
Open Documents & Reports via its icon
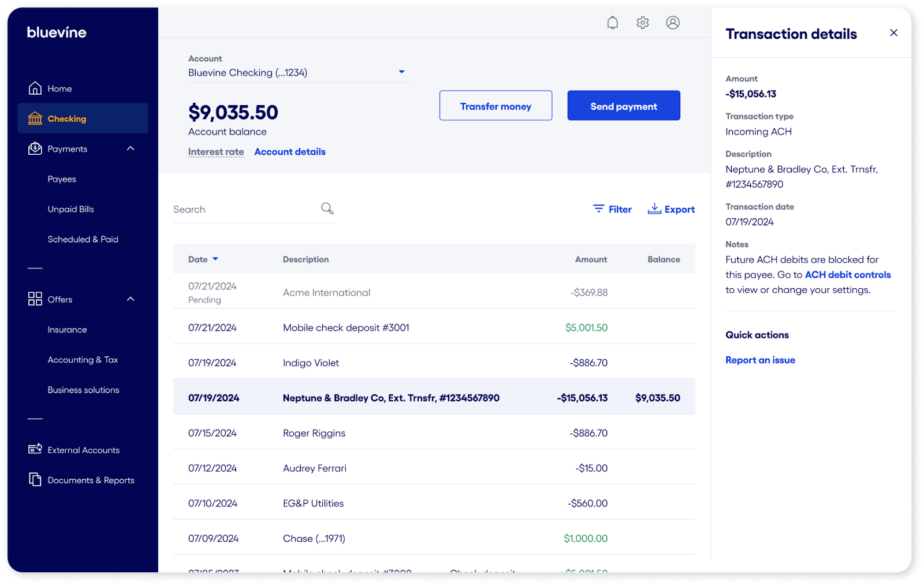[35, 479]
